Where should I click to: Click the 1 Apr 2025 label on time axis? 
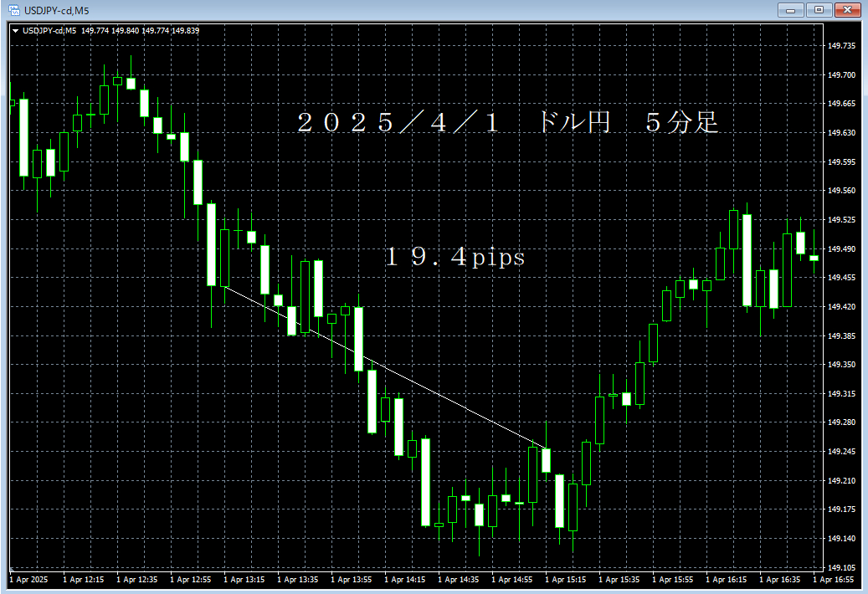click(30, 578)
